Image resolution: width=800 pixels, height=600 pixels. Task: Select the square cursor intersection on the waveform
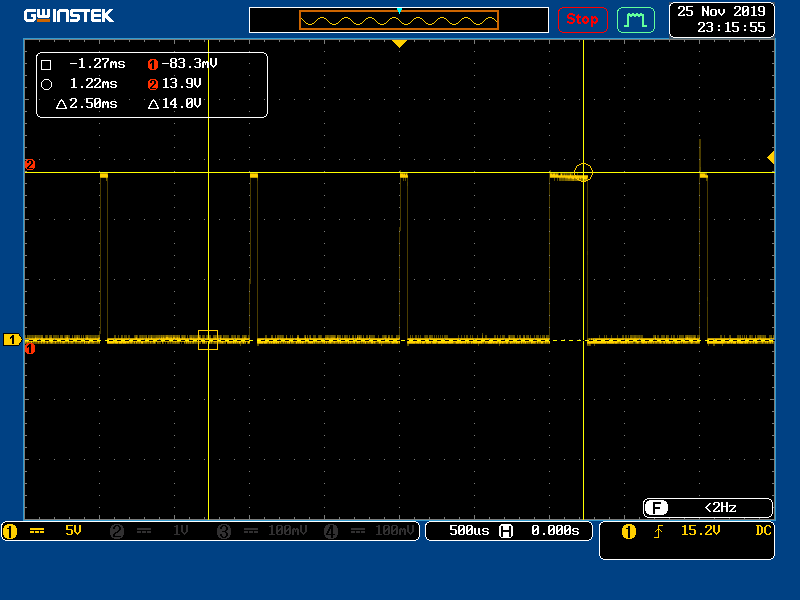coord(208,340)
